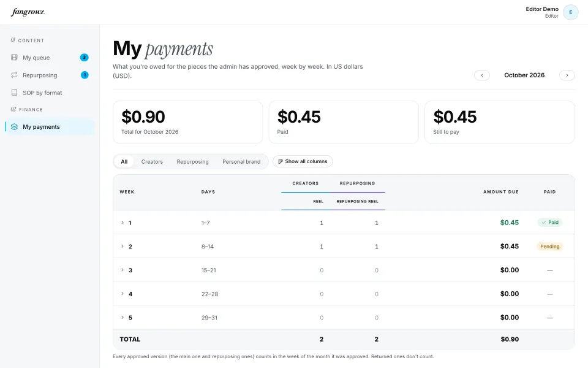Click the My payments page heading
The width and height of the screenshot is (588, 368).
tap(163, 49)
